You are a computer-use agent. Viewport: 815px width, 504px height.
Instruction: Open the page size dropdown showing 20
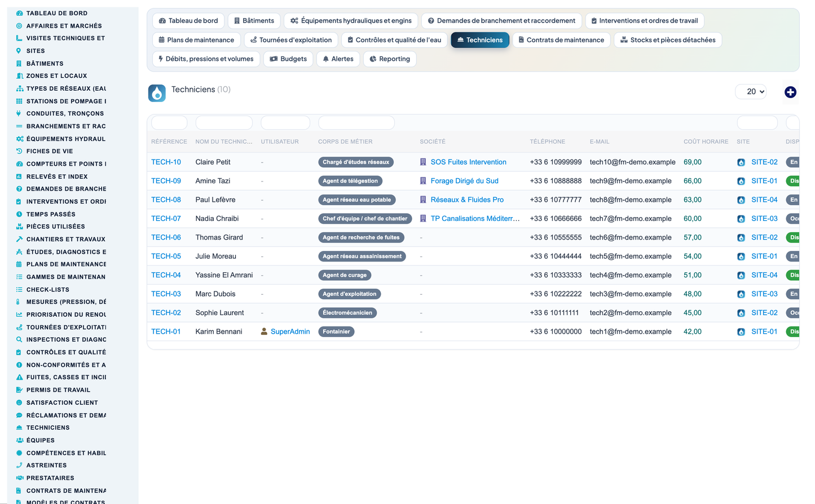point(751,91)
